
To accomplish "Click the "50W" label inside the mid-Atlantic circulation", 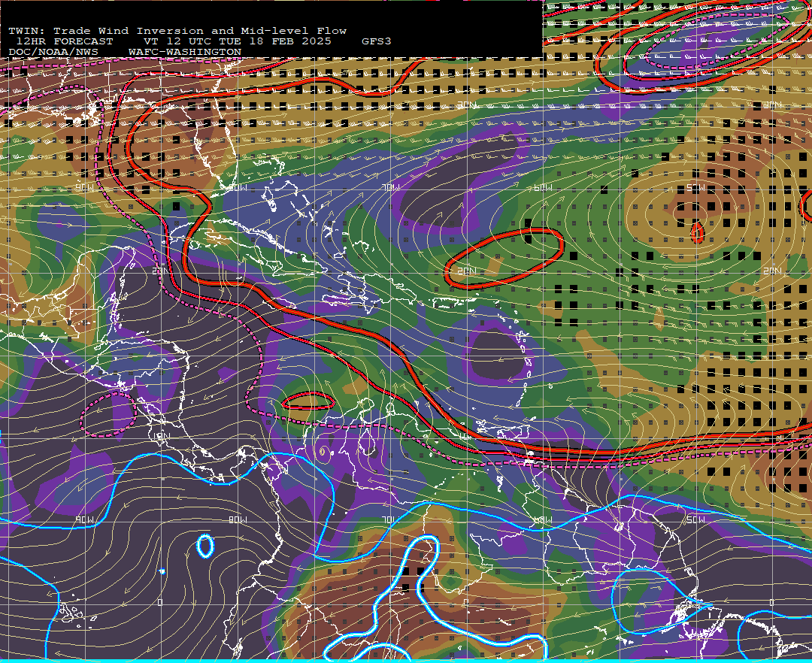I will 695,188.
